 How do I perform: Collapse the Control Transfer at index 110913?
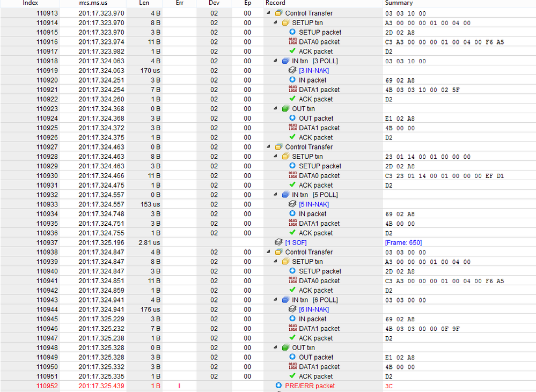coord(268,13)
